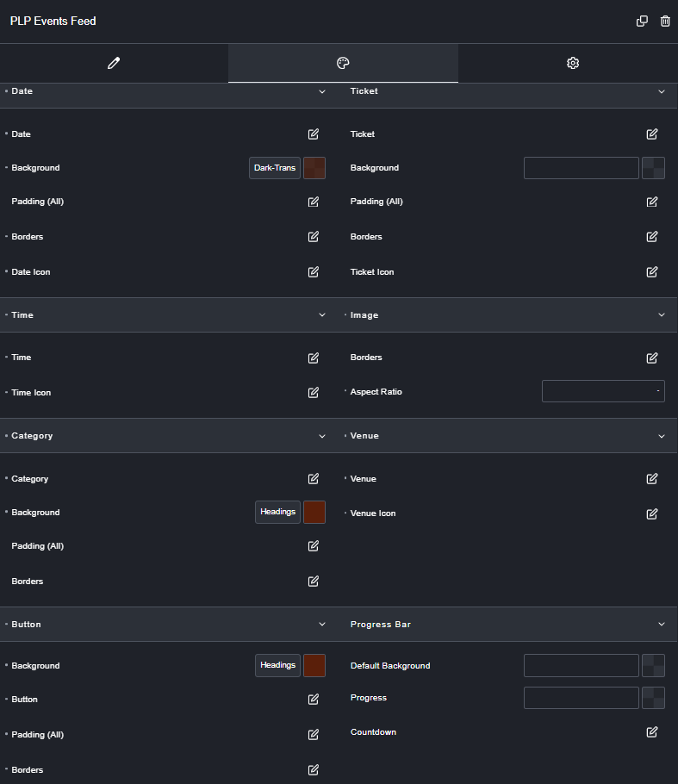The image size is (678, 784).
Task: Switch to the pencil content tab
Action: [x=114, y=63]
